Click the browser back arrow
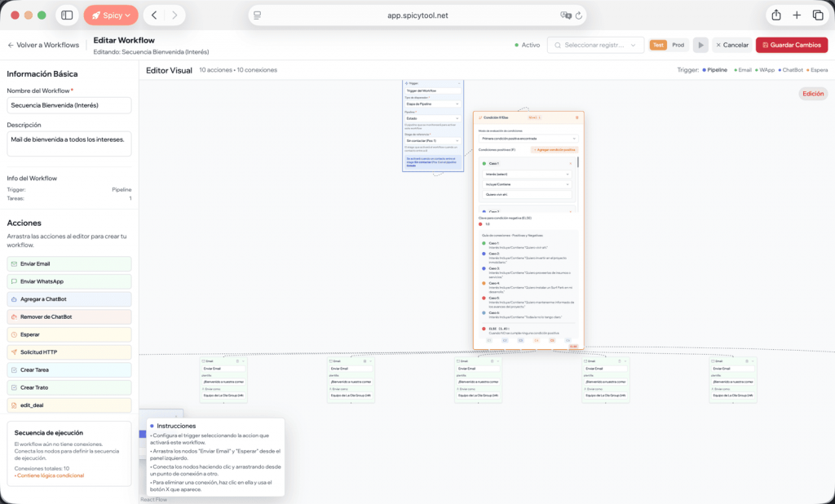 (x=155, y=15)
